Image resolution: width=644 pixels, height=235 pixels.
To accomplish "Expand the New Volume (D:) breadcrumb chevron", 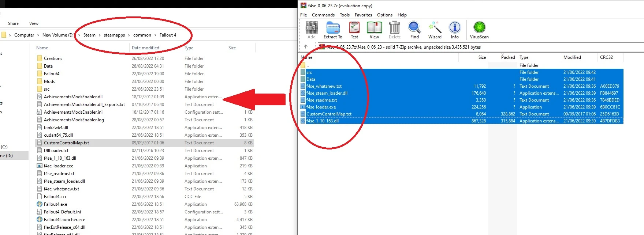I will point(79,35).
